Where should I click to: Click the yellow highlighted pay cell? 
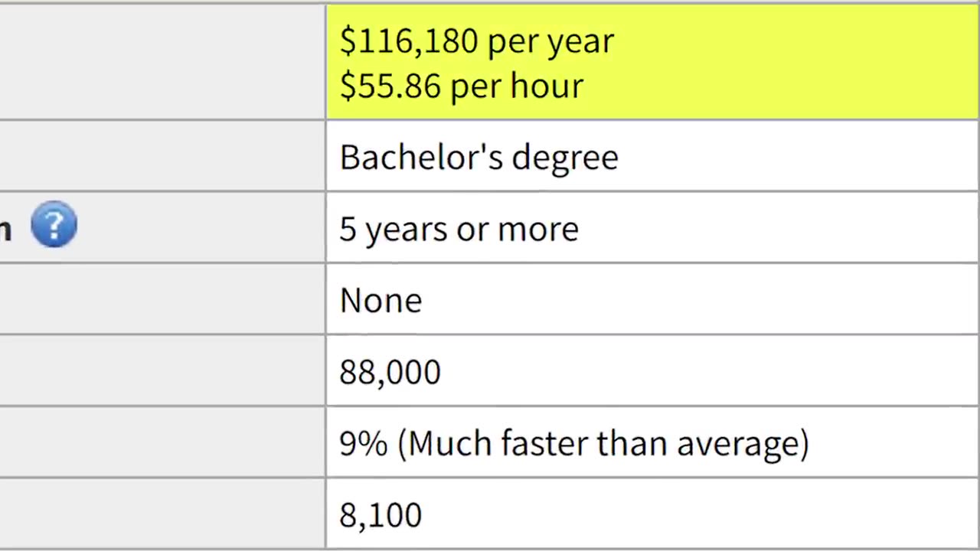point(652,62)
